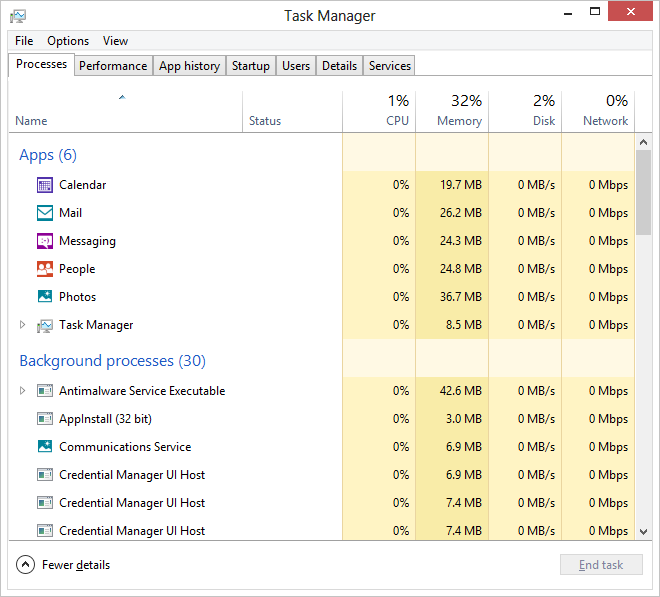The width and height of the screenshot is (660, 597).
Task: Click the scrollbar down arrow
Action: click(643, 532)
